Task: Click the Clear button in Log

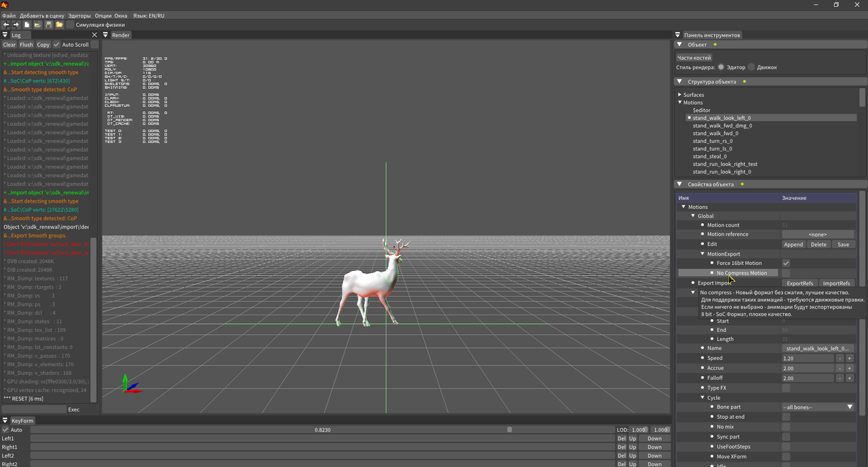Action: 9,45
